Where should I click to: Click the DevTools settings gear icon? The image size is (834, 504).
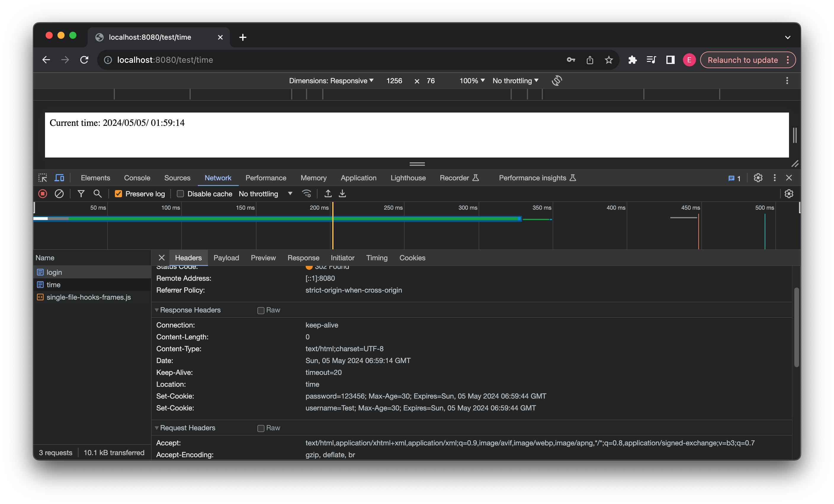coord(757,178)
